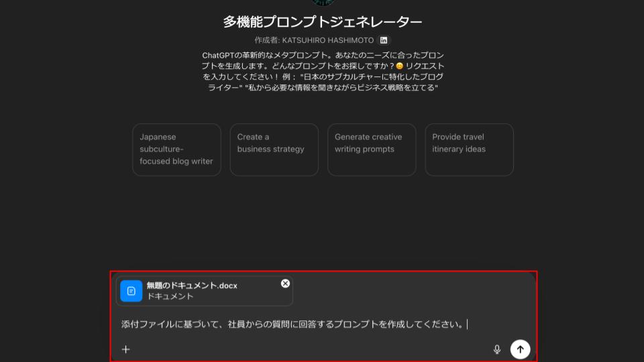Click the LinkedIn icon beside the author name
The image size is (644, 362).
384,40
